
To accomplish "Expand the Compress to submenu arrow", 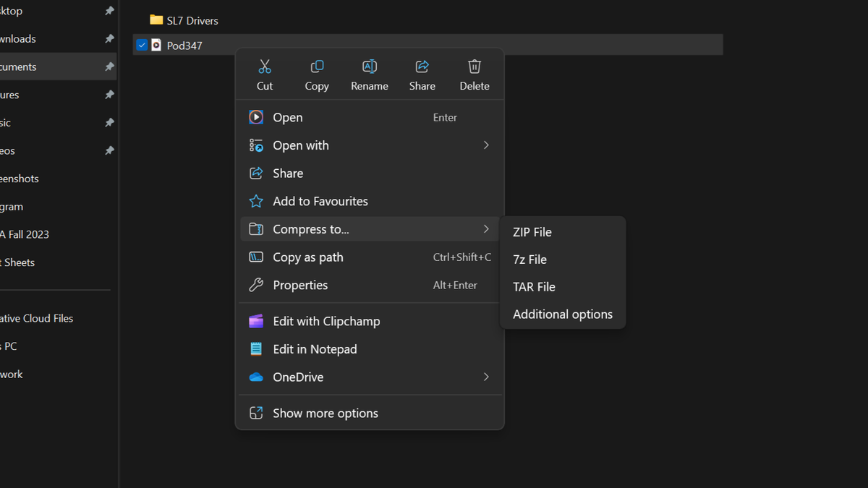I will tap(486, 228).
